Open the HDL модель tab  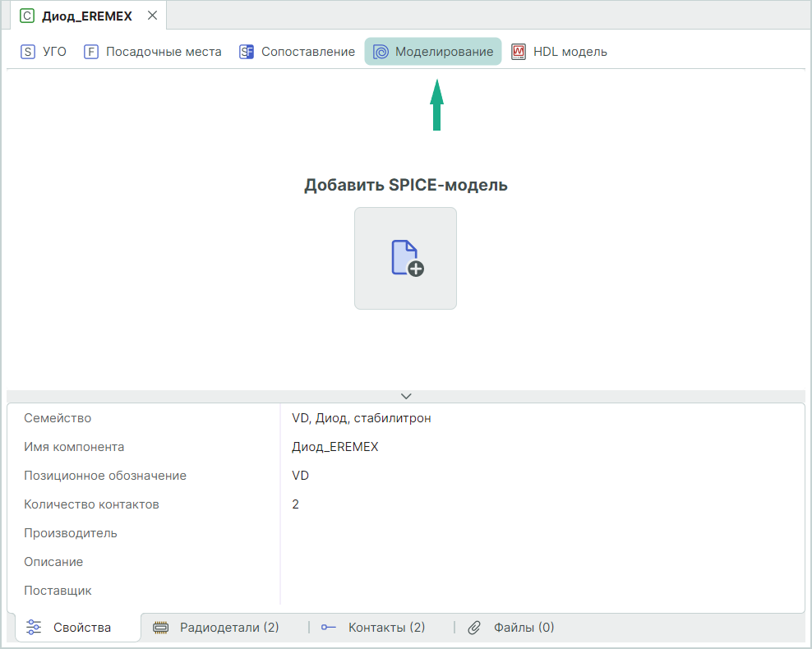coord(560,52)
